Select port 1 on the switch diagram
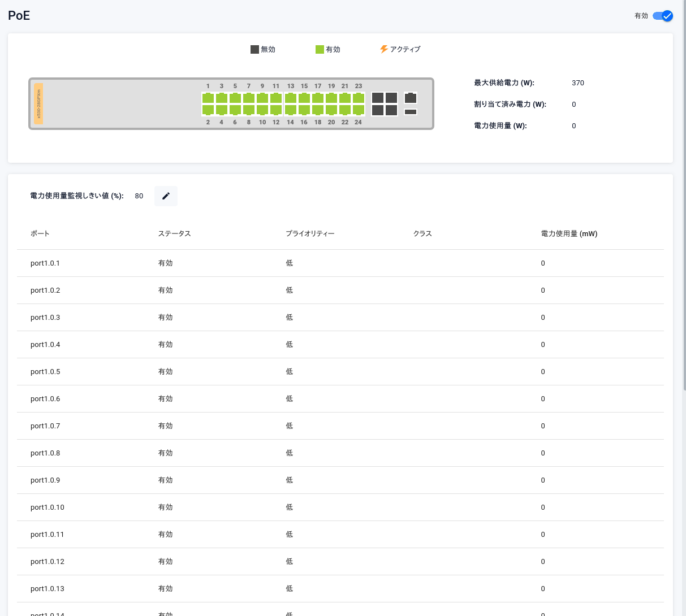This screenshot has height=616, width=686. tap(208, 98)
